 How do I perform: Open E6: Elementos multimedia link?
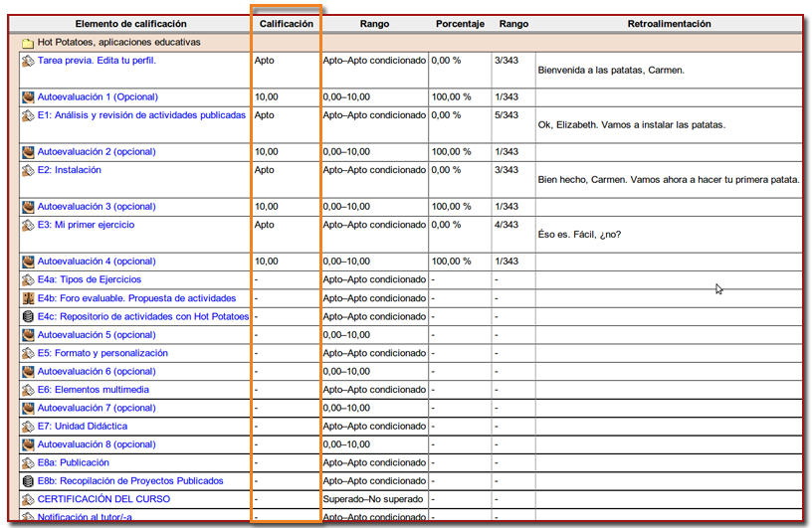tap(94, 390)
